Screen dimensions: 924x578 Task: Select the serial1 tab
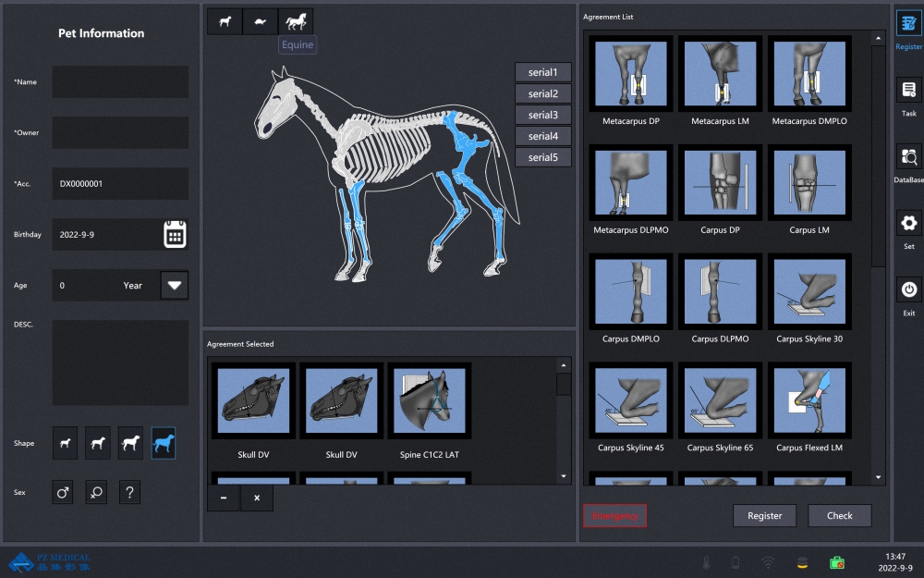(x=542, y=71)
